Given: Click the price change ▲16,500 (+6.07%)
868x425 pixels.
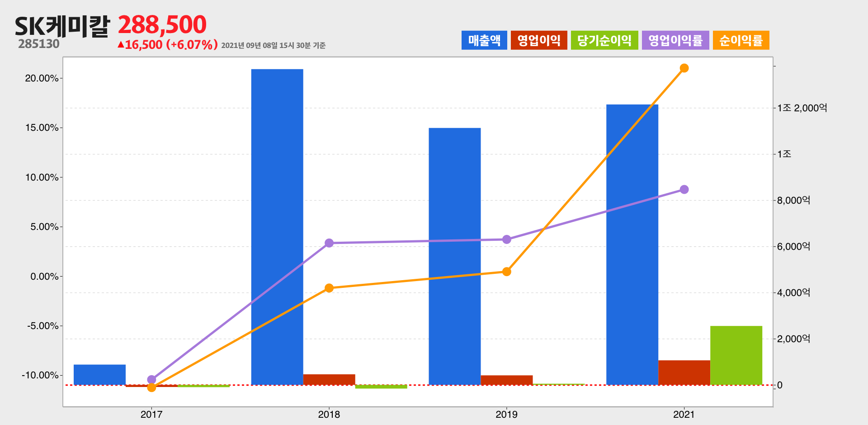Looking at the screenshot, I should [167, 45].
